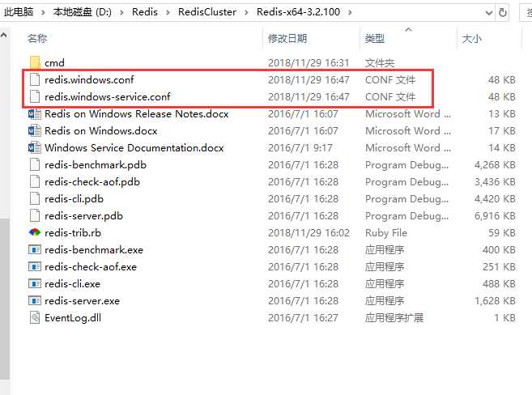Select redis-cli.pdb file name
The height and width of the screenshot is (395, 532).
74,198
